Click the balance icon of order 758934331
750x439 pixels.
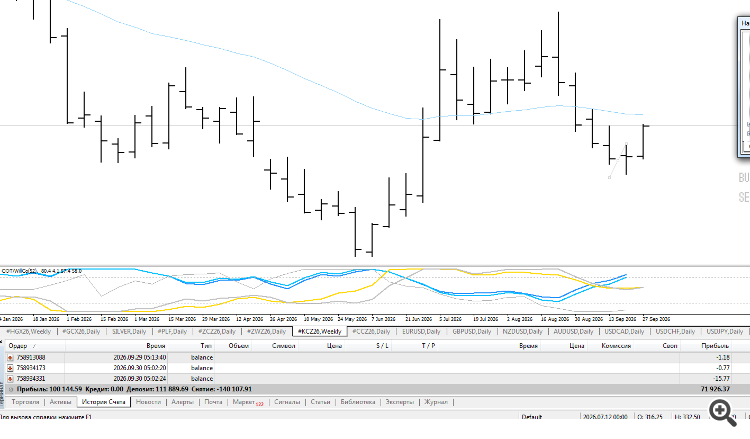click(10, 378)
